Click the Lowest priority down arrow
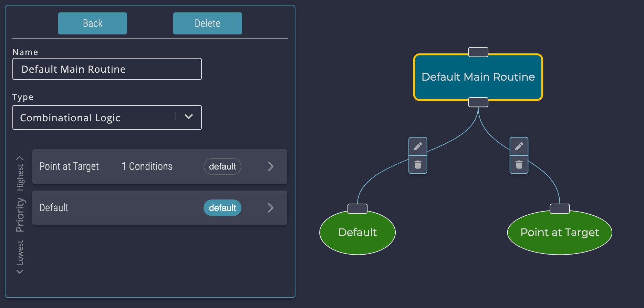The width and height of the screenshot is (644, 308). [x=20, y=271]
